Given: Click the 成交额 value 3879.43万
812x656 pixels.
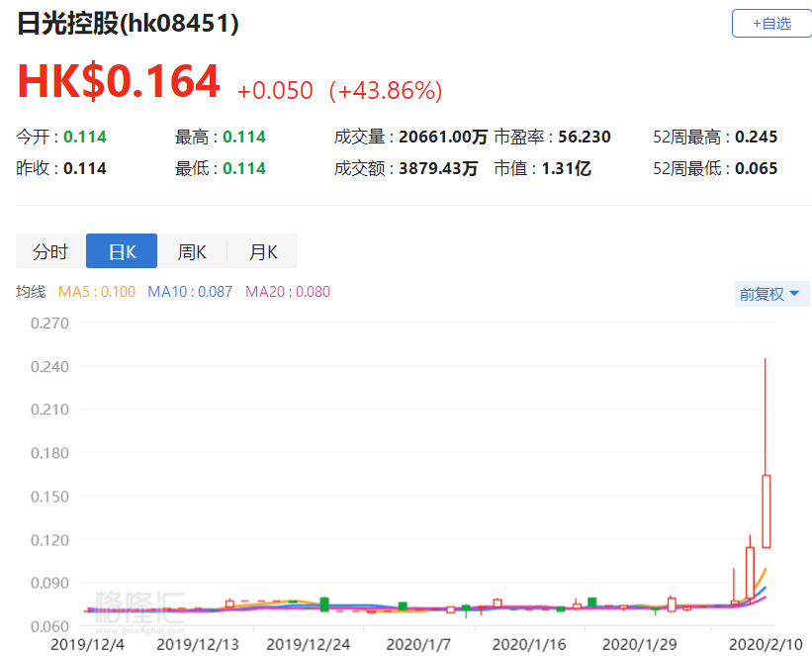Looking at the screenshot, I should point(438,168).
